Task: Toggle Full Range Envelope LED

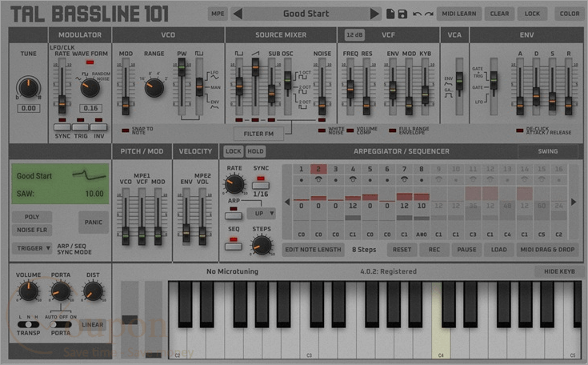Action: coord(392,130)
